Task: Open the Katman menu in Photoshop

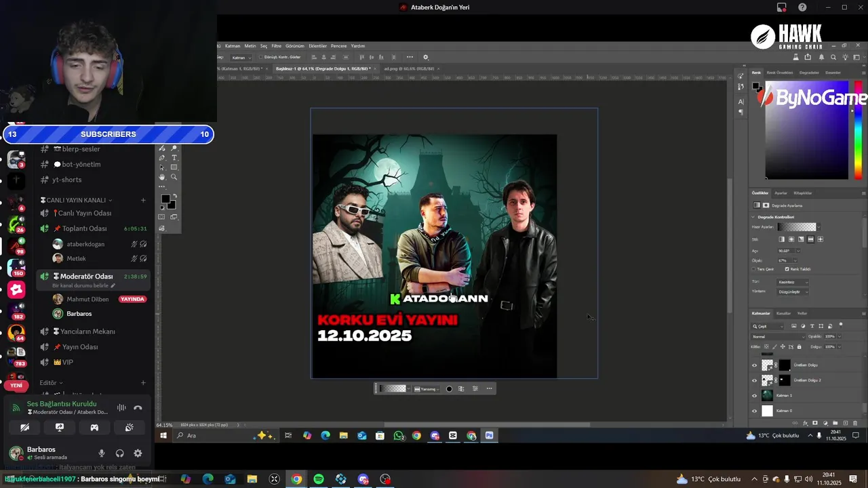Action: point(233,45)
